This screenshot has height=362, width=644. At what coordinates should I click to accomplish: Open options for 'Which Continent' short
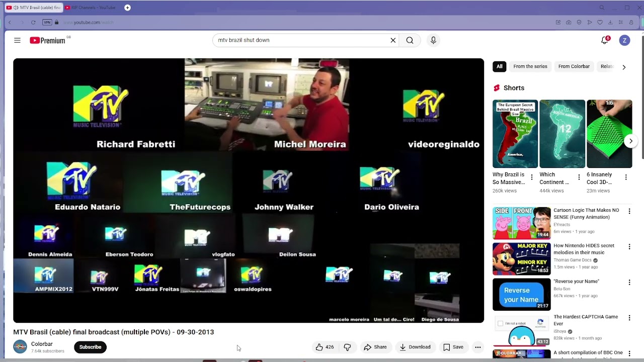click(579, 177)
